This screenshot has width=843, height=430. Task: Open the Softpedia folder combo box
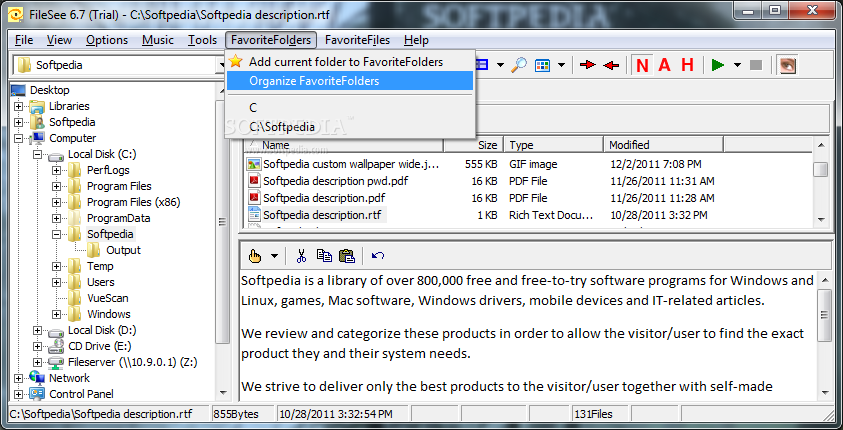click(x=119, y=65)
